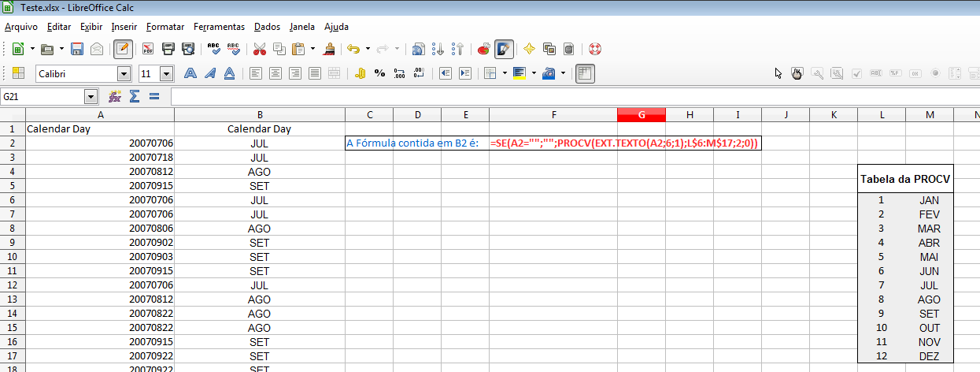Screen dimensions: 980x372
Task: Insert a hyperlink with globe icon
Action: coord(419,49)
